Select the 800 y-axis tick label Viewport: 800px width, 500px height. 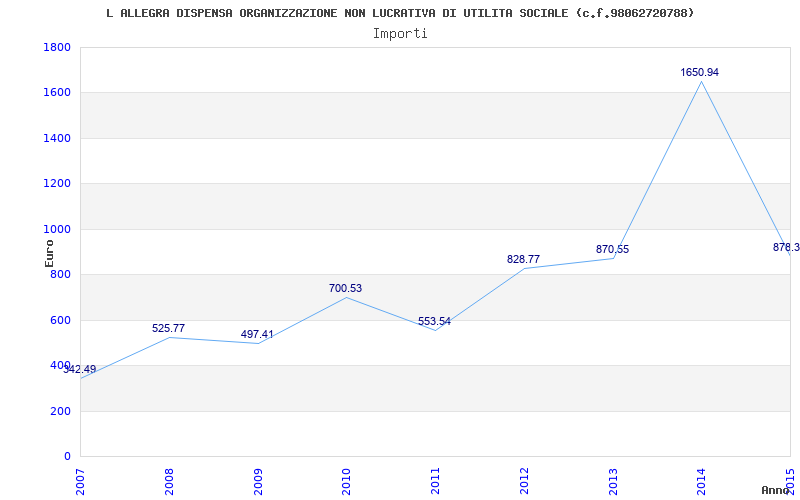tap(61, 275)
